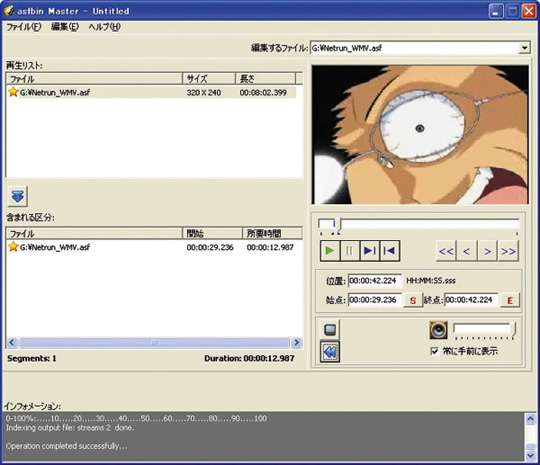Image resolution: width=540 pixels, height=465 pixels.
Task: Open the 編集(E) menu
Action: pyautogui.click(x=65, y=27)
